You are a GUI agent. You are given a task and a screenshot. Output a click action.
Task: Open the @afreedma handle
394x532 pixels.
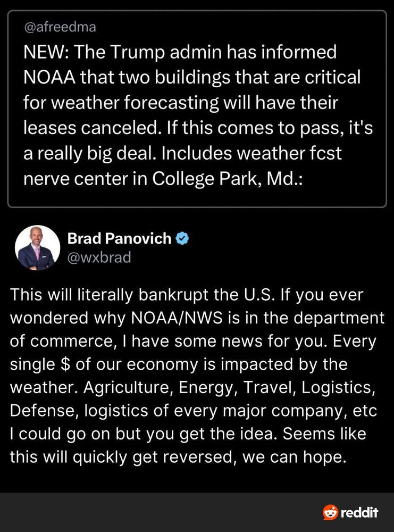tap(60, 27)
